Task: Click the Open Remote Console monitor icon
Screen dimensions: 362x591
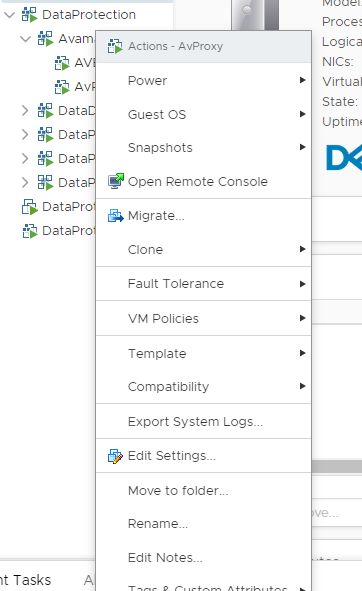Action: tap(115, 181)
